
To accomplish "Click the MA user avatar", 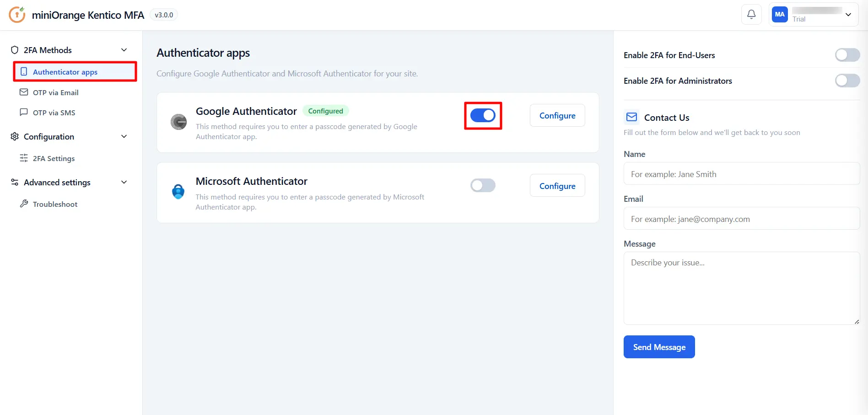I will pos(780,15).
